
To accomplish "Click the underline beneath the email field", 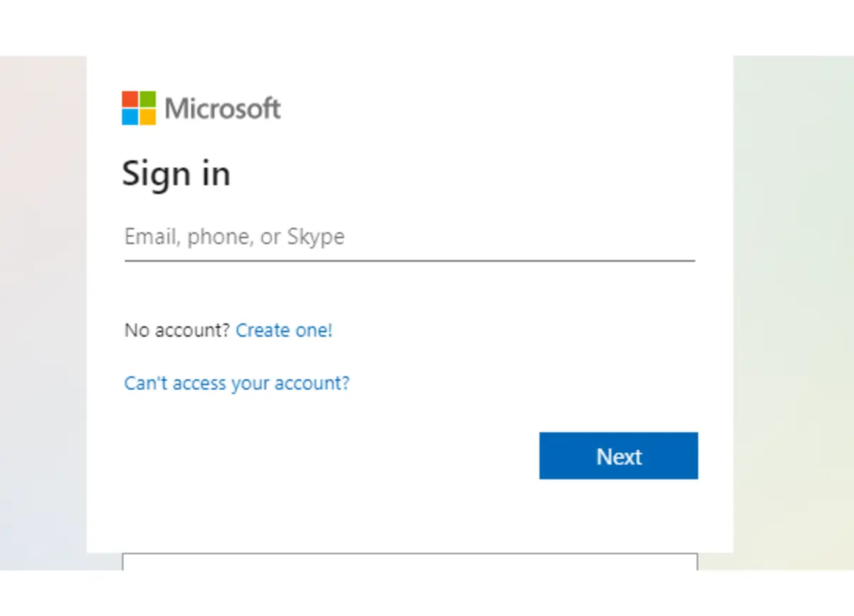I will (410, 261).
